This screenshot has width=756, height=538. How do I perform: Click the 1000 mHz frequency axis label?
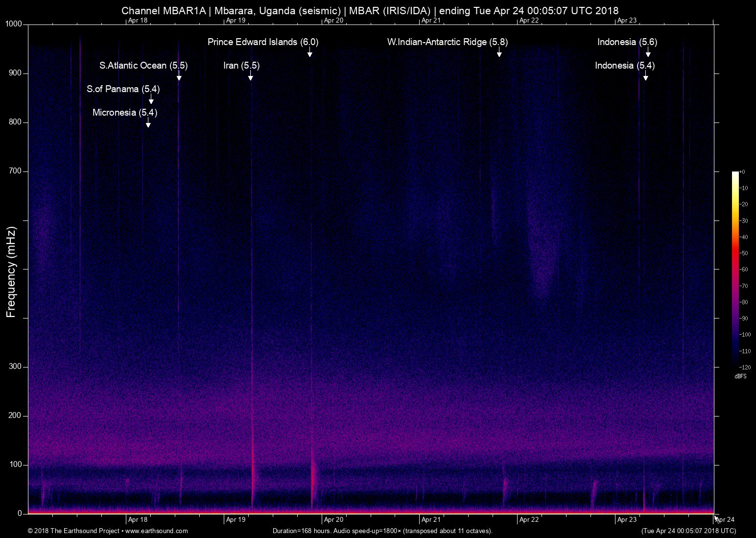tap(14, 24)
